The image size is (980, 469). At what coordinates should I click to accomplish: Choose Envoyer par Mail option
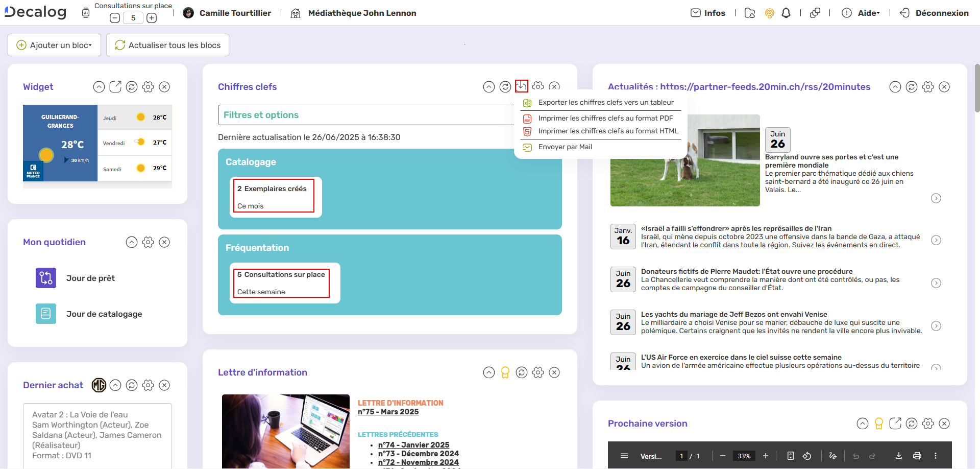(x=565, y=147)
